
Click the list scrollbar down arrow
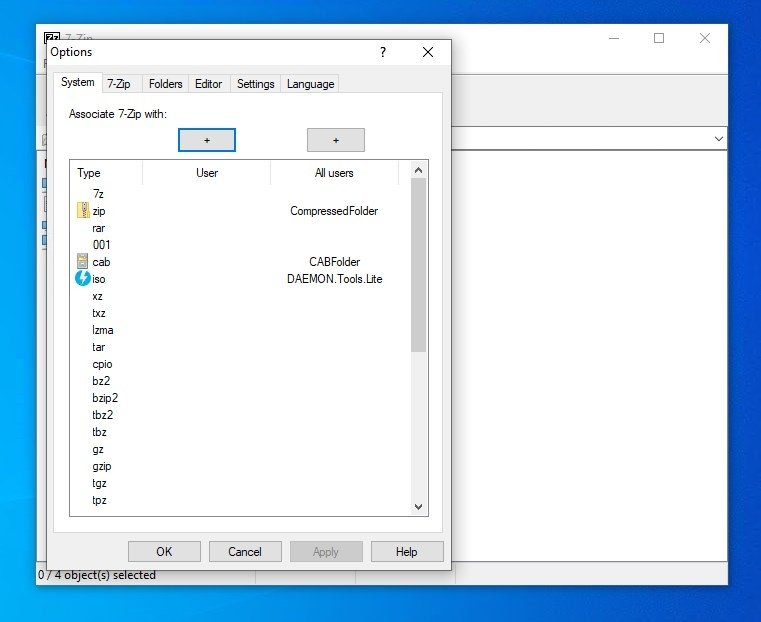418,507
